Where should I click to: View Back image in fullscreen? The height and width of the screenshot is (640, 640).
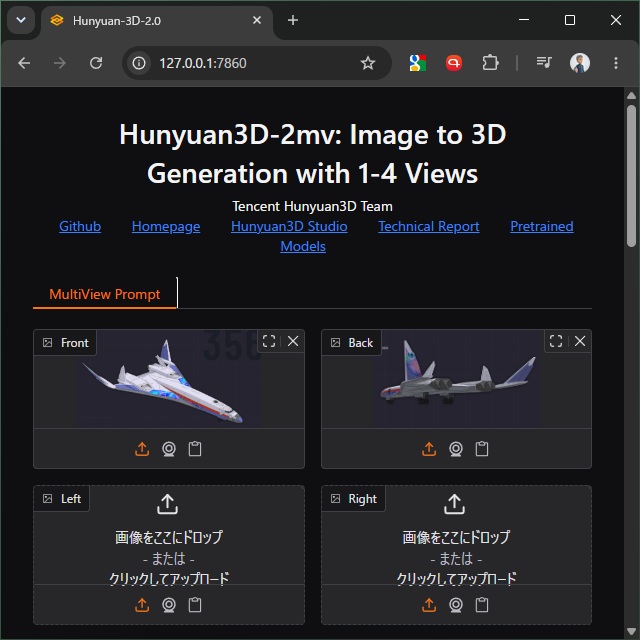(556, 341)
